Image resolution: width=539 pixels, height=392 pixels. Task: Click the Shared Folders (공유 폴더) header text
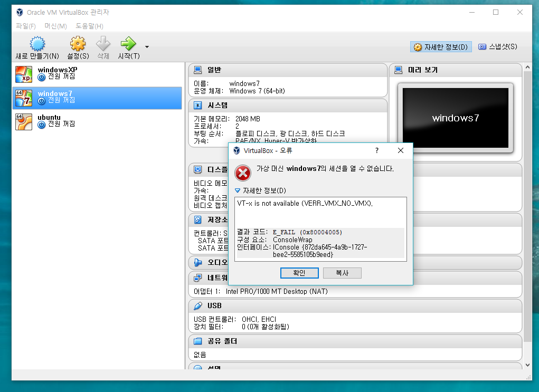click(222, 341)
